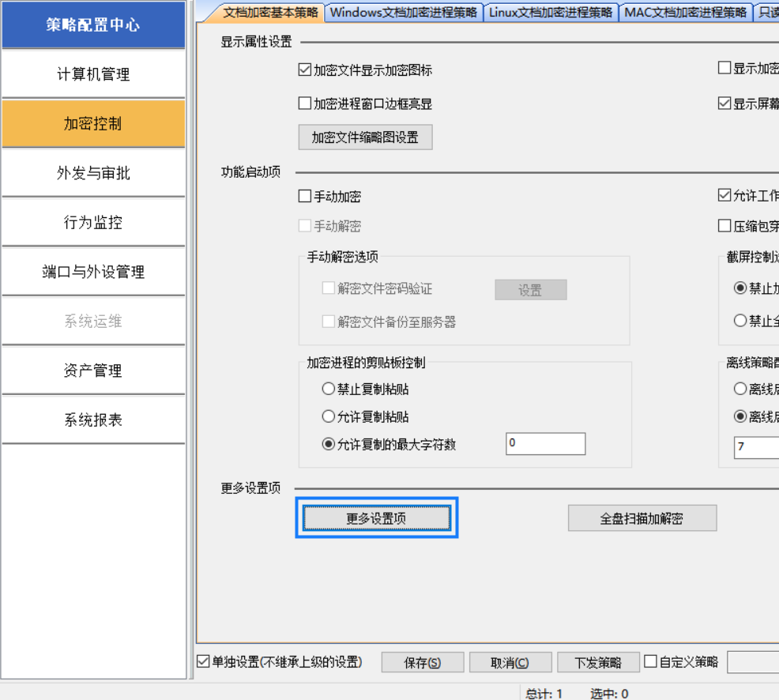Tick the 手动加密 checkbox

[305, 197]
